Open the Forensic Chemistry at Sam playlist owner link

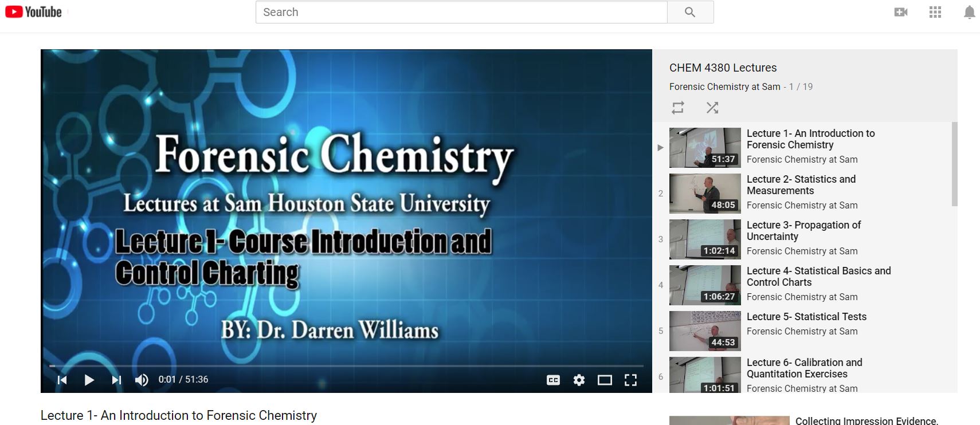pyautogui.click(x=725, y=86)
